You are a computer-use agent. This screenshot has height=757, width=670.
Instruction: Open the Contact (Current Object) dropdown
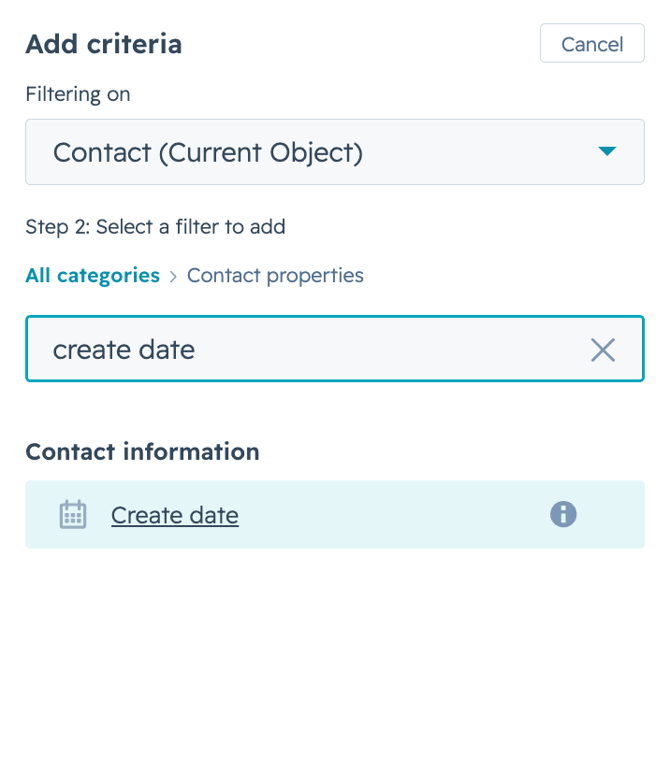(334, 152)
